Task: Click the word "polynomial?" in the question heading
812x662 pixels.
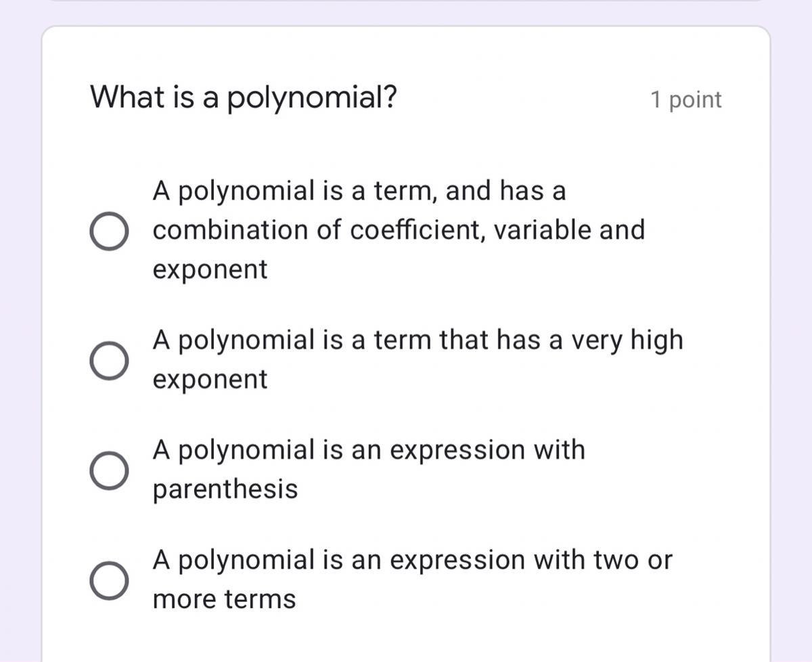Action: tap(311, 99)
